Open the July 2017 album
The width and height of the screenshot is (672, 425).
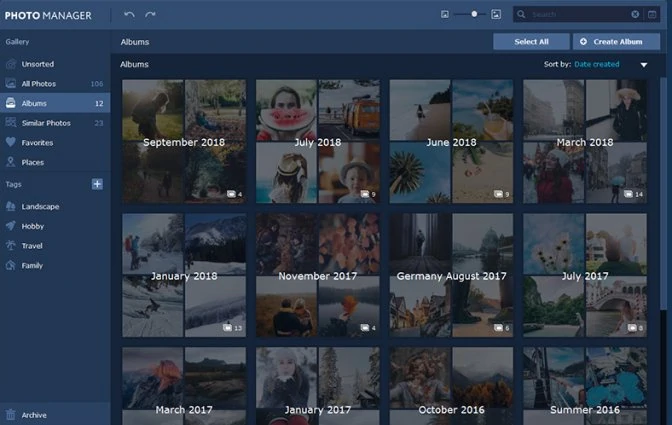pos(585,275)
